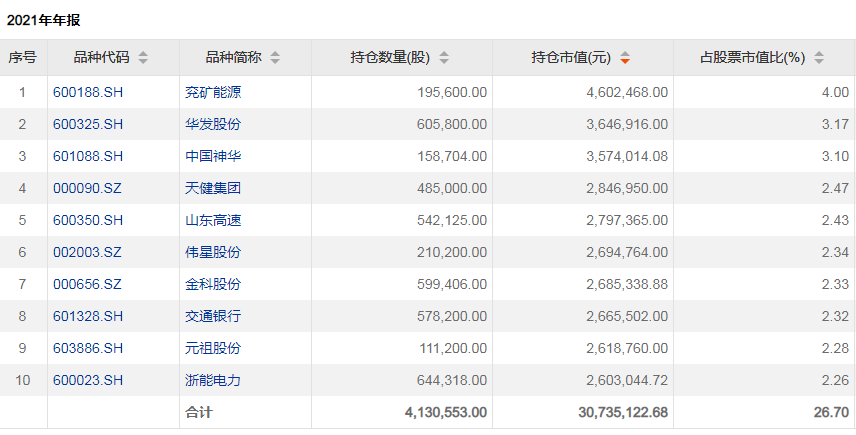Toggle 持仓市值(元) sort arrow
This screenshot has height=435, width=856.
click(x=625, y=58)
